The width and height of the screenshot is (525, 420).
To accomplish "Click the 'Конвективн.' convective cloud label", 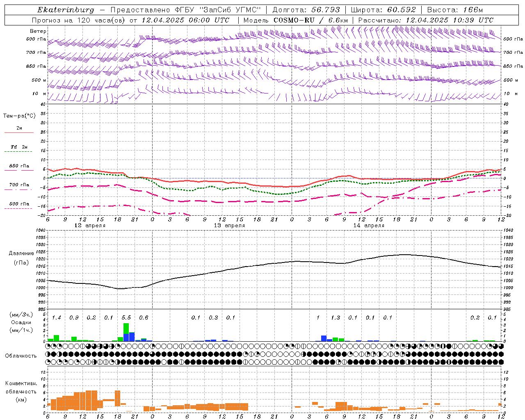I will pos(21,383).
